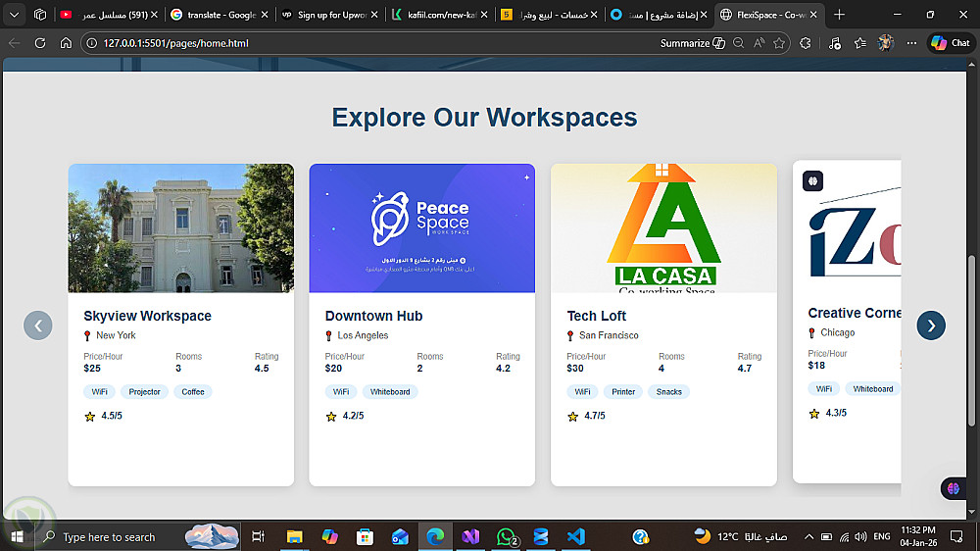Switch to the kafiil.com tab
Image resolution: width=980 pixels, height=551 pixels.
pos(439,15)
